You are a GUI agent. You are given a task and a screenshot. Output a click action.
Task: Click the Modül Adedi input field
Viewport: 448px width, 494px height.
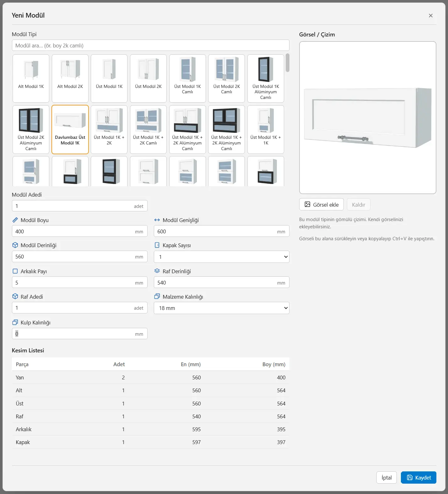79,206
